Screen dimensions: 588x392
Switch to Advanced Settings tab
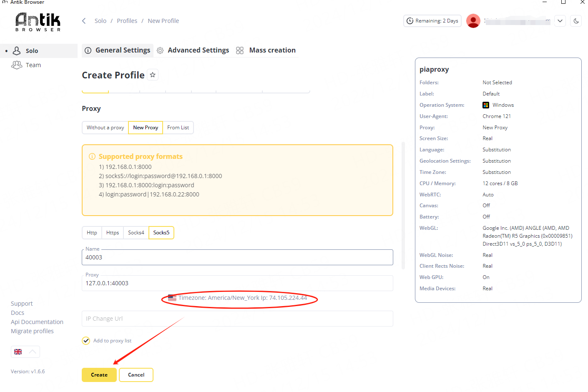coord(198,50)
